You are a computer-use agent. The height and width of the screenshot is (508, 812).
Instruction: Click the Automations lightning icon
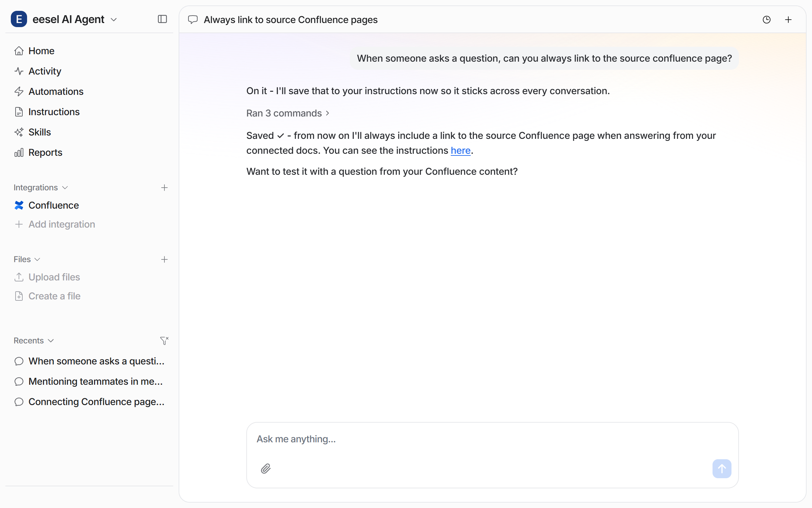click(x=19, y=91)
